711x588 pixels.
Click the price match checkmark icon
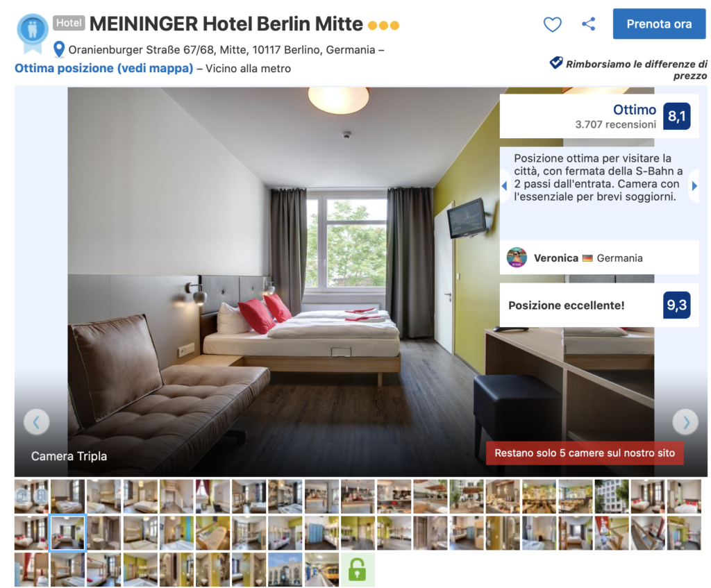click(x=556, y=62)
